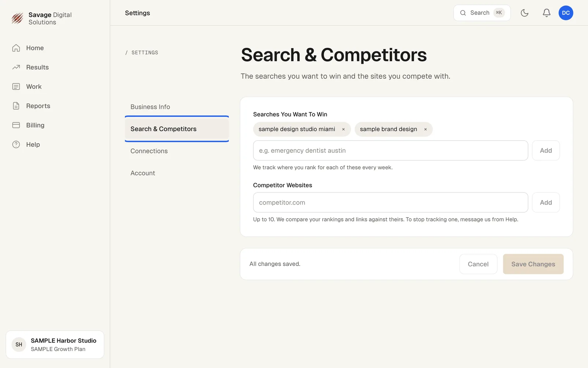Click the SETTINGS breadcrumb
The height and width of the screenshot is (368, 588).
145,53
